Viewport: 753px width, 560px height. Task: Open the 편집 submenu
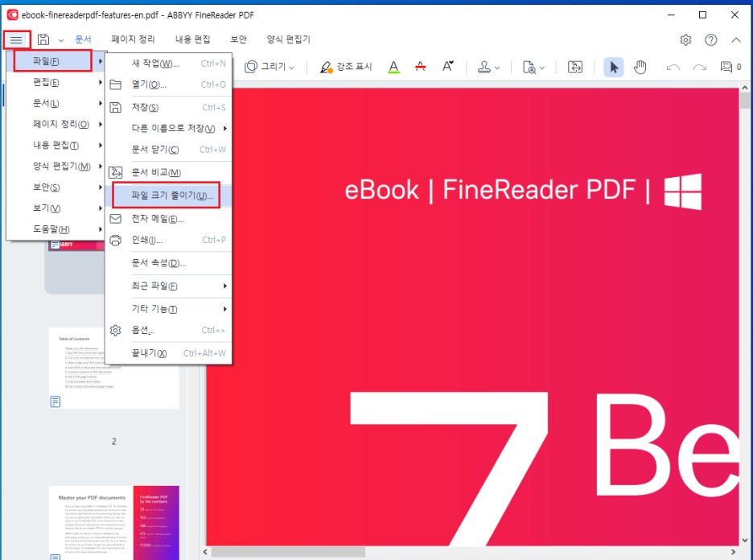[56, 82]
